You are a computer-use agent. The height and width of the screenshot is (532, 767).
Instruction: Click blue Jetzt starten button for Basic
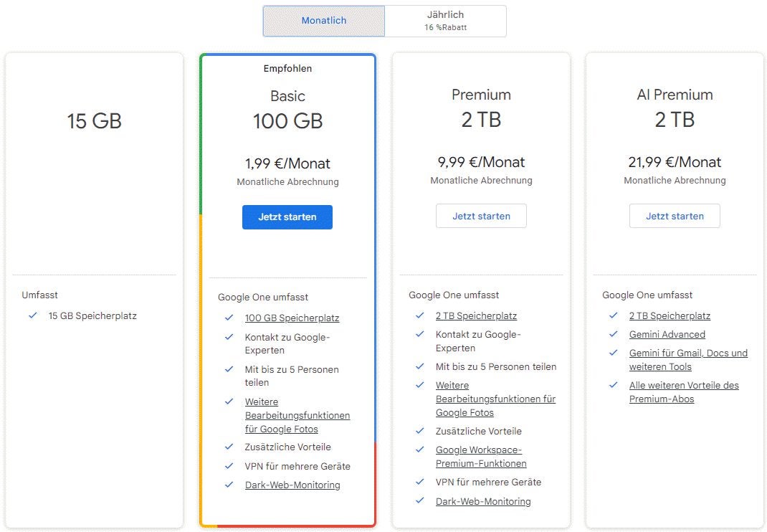click(287, 217)
